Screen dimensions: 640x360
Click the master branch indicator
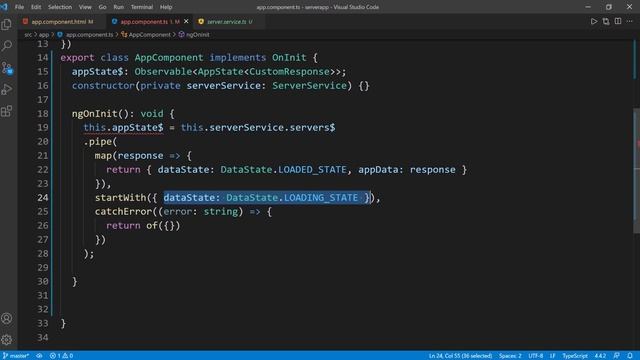pos(16,356)
